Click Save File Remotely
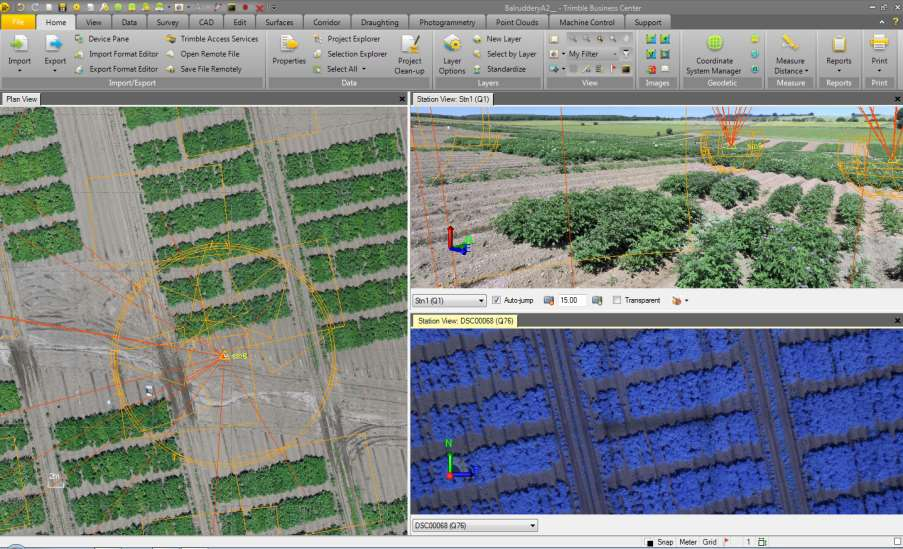The height and width of the screenshot is (549, 903). point(204,69)
